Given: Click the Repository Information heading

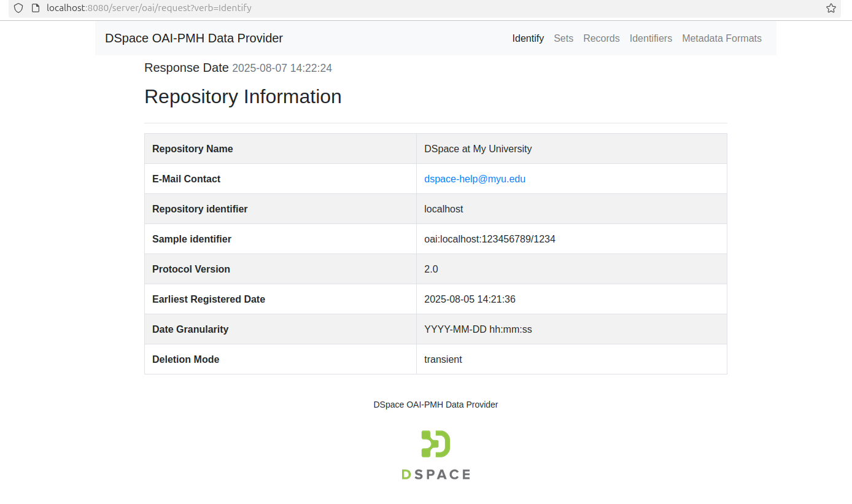Looking at the screenshot, I should pyautogui.click(x=242, y=96).
